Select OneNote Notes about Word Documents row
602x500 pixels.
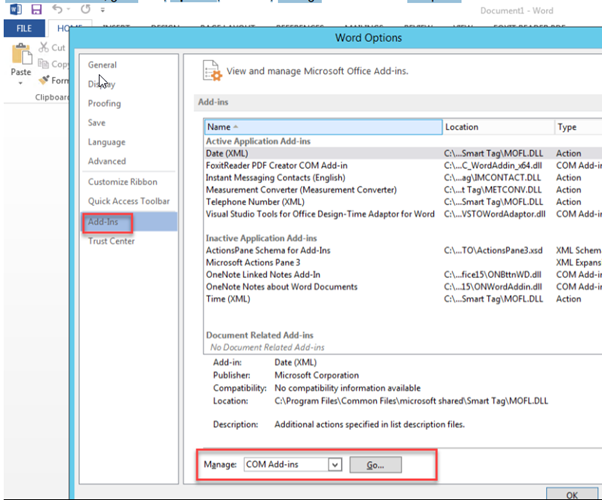coord(403,287)
